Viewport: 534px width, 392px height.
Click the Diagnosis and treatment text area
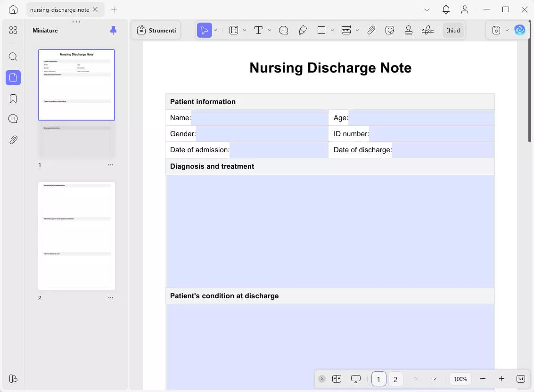330,231
